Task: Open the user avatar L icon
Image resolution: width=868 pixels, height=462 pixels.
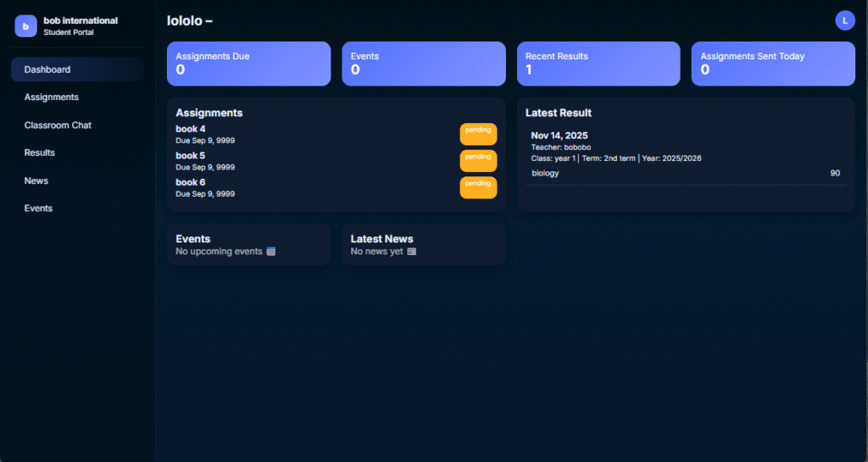Action: tap(844, 20)
